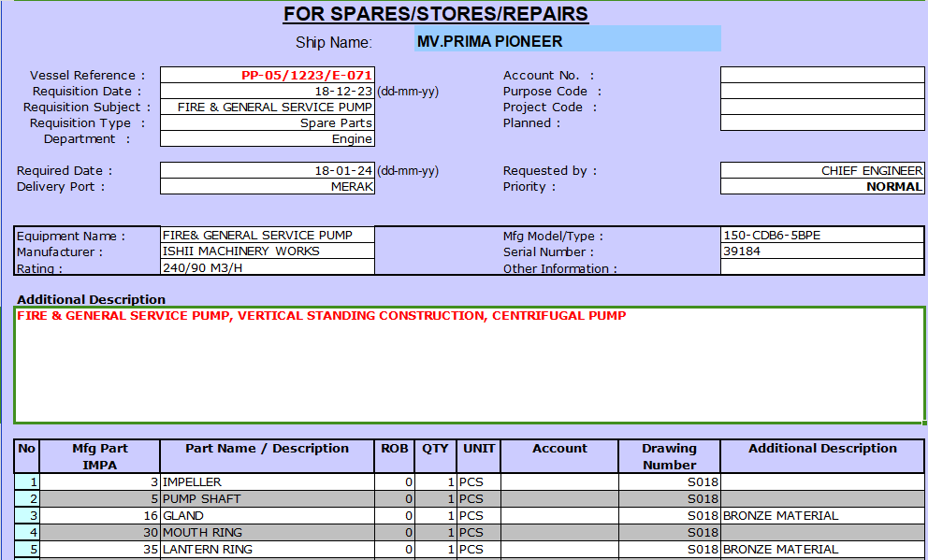Screen dimensions: 928x560
Task: Click the Requisition Date cell 18-12-23
Action: pos(268,92)
